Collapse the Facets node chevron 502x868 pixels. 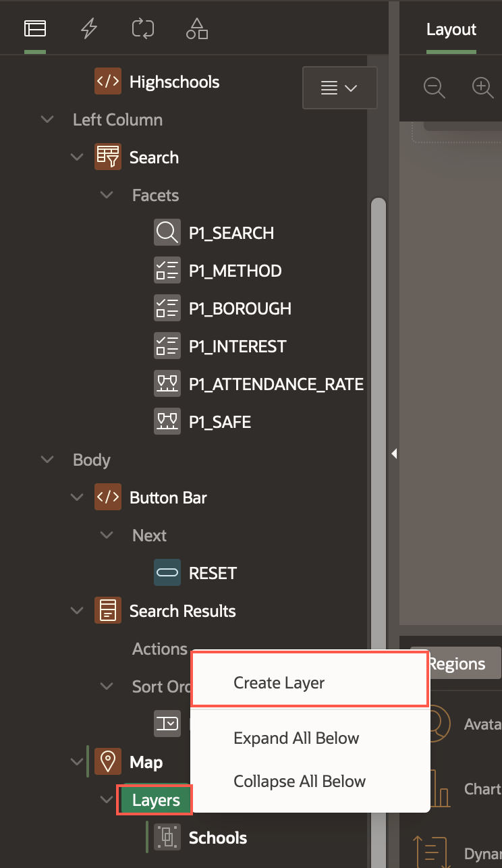pyautogui.click(x=106, y=195)
